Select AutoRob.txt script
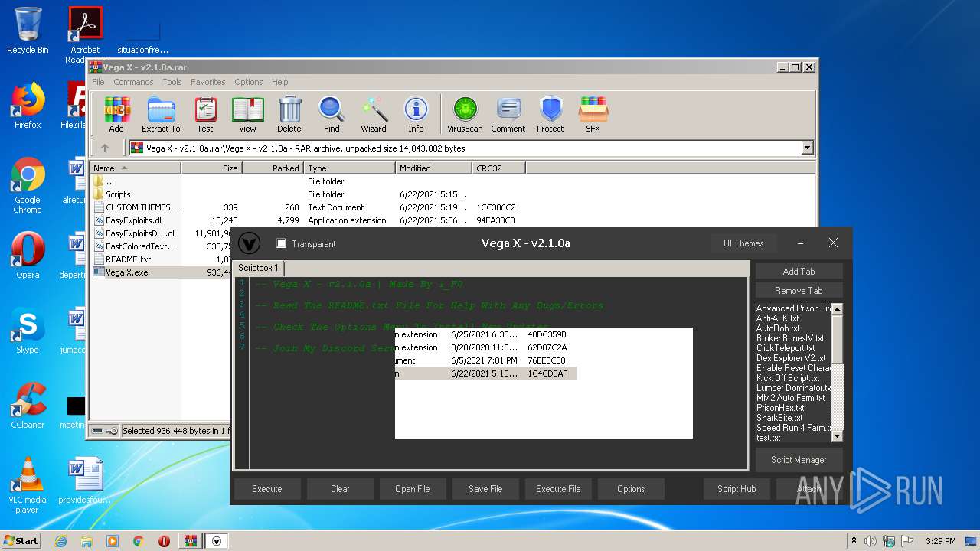The height and width of the screenshot is (551, 980). 778,328
